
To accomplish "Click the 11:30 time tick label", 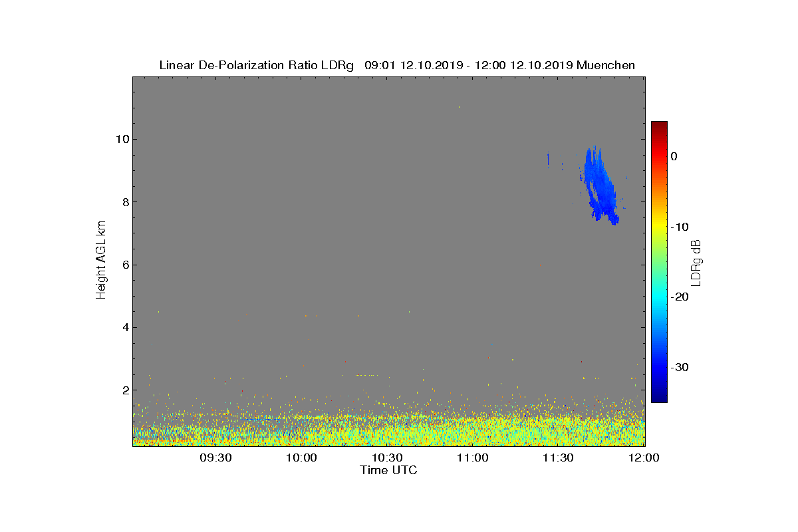I will pyautogui.click(x=559, y=458).
